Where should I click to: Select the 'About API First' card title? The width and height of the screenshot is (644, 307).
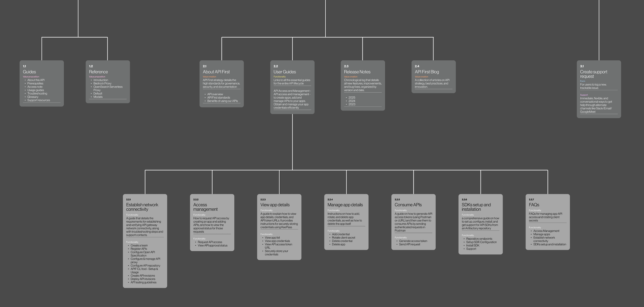point(216,72)
